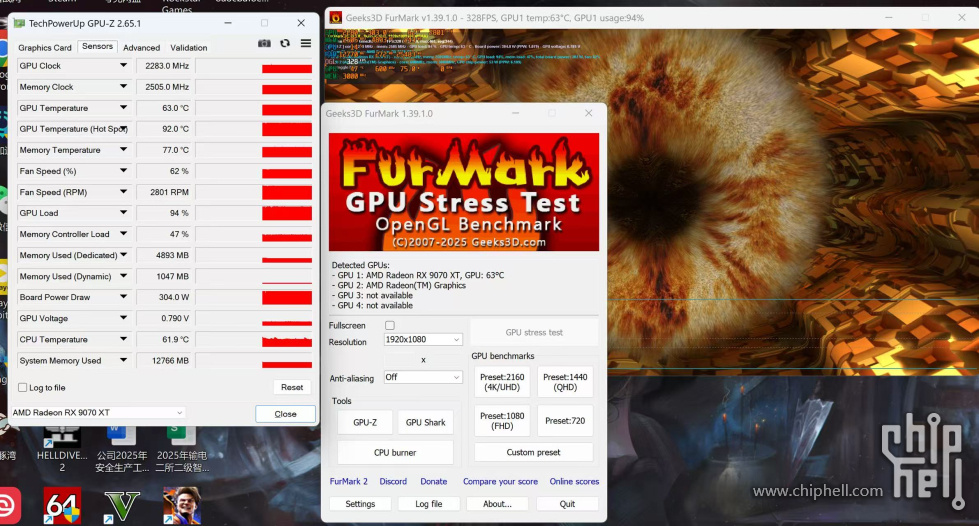Run the Preset:2160 (4K/UHD) benchmark
This screenshot has height=526, width=979.
point(502,382)
